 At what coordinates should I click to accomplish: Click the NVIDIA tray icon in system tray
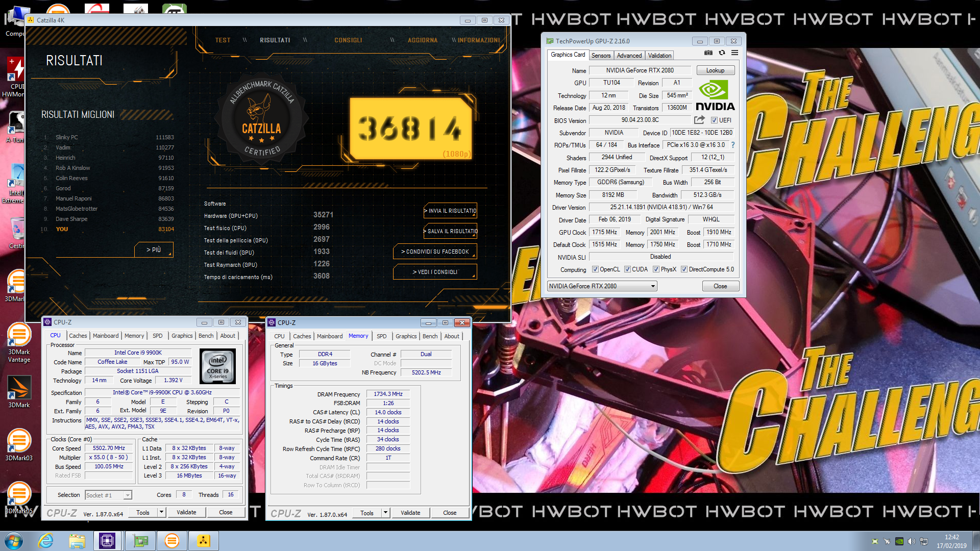[x=899, y=541]
